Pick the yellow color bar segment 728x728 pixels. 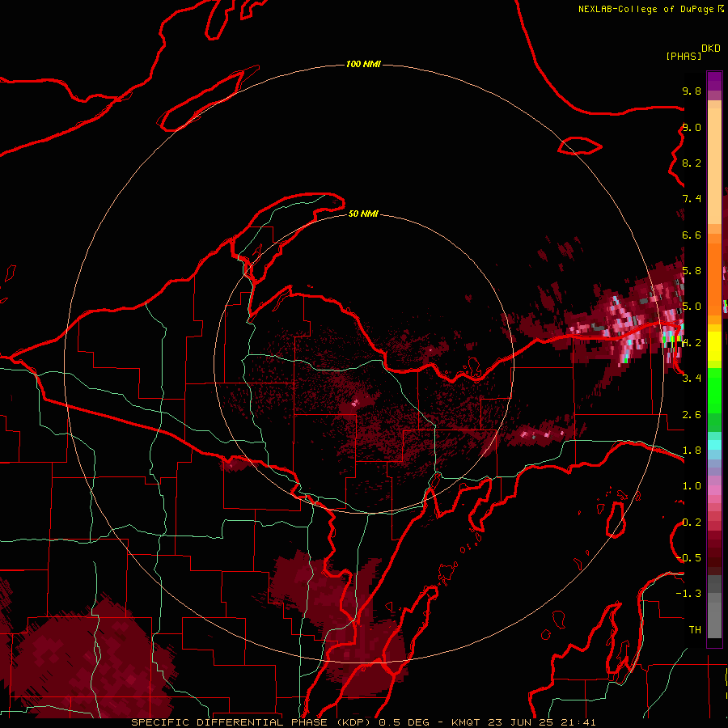[x=714, y=346]
